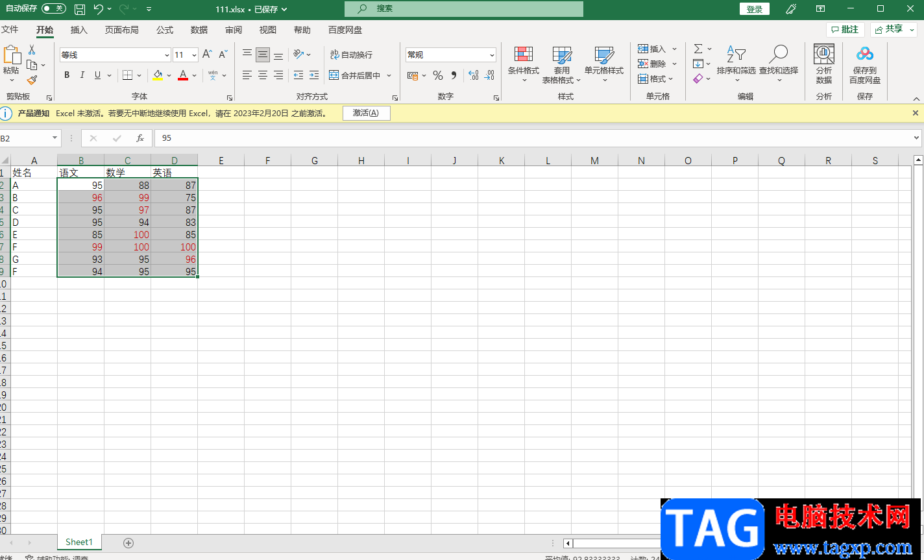Decrease font size with smaller A icon
The width and height of the screenshot is (924, 560).
pyautogui.click(x=223, y=55)
